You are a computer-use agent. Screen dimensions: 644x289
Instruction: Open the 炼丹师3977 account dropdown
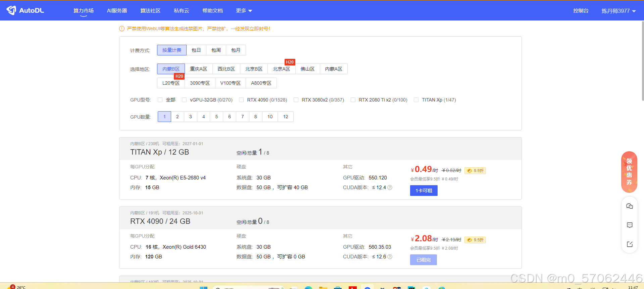point(618,11)
